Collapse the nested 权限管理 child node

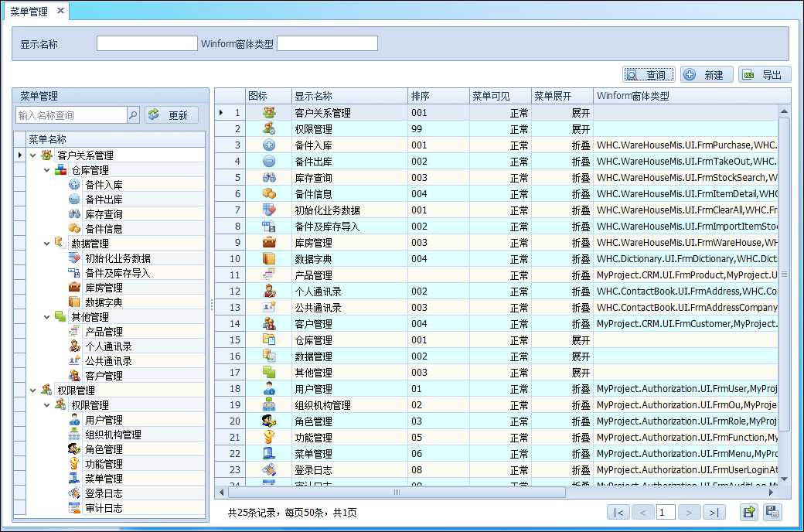coord(46,405)
